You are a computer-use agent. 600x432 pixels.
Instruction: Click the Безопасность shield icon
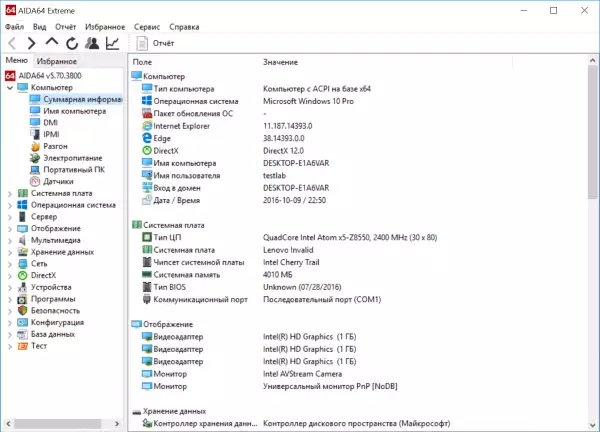tap(23, 311)
